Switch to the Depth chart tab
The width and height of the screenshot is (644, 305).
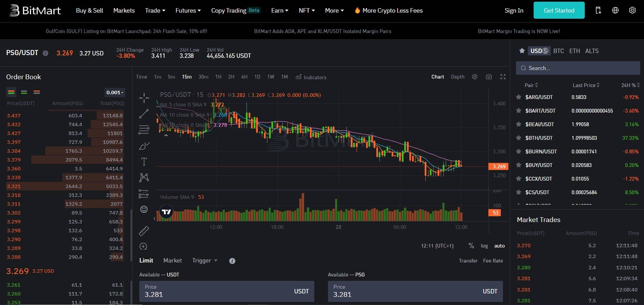pyautogui.click(x=457, y=77)
